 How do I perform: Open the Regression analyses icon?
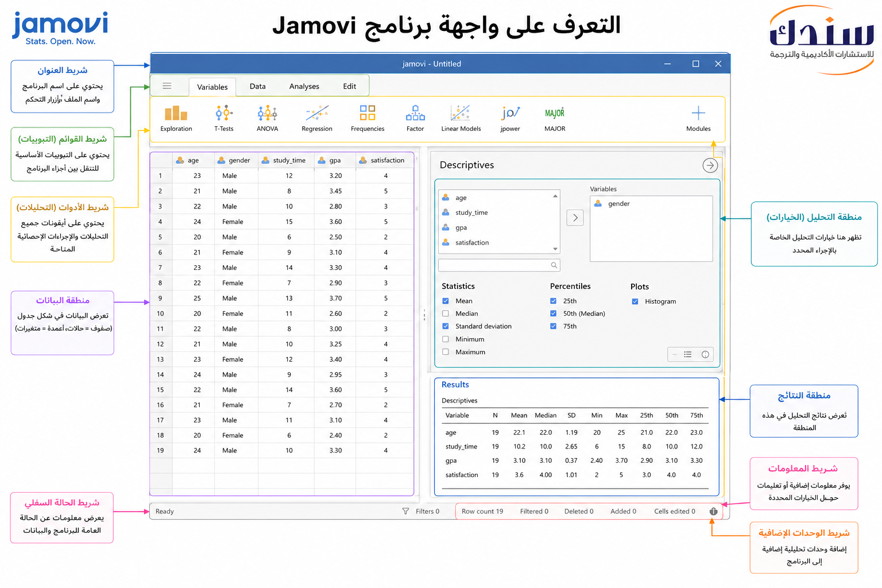317,119
